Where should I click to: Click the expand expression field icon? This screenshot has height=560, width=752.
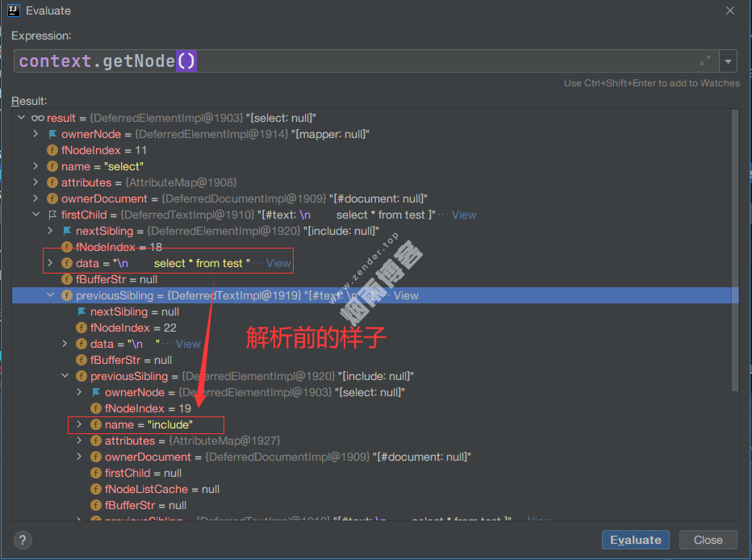(705, 61)
